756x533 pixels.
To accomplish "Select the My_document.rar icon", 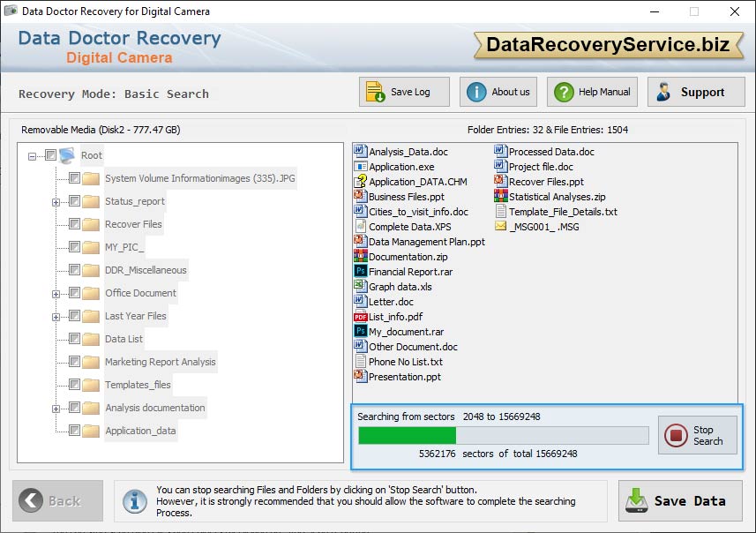I will (360, 331).
